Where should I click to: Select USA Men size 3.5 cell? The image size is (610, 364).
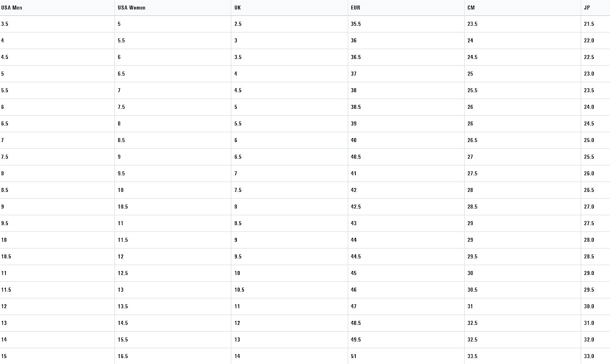[x=57, y=24]
